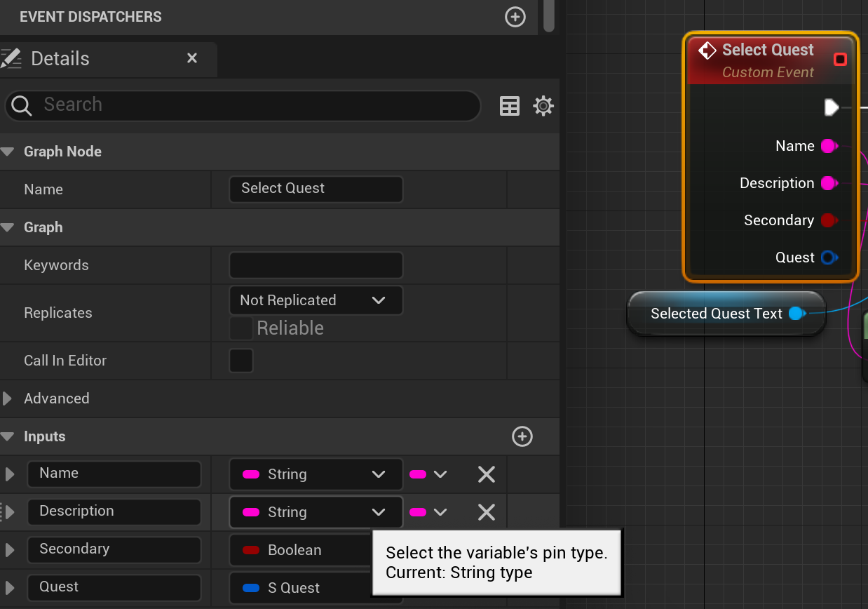
Task: Click the Select Quest execution output pin
Action: point(832,107)
